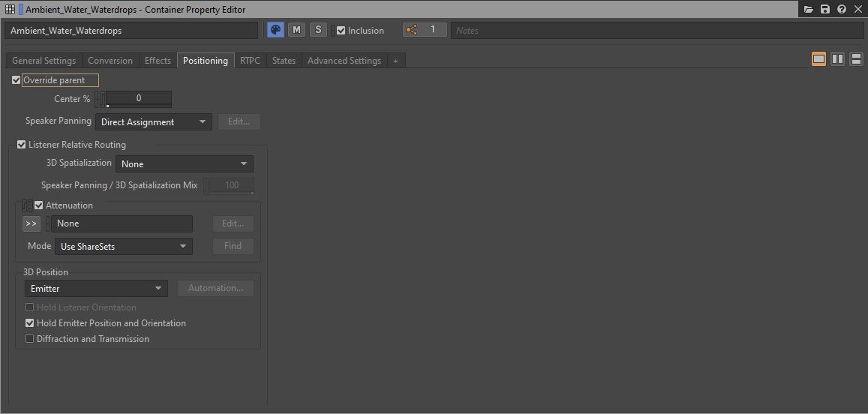Viewport: 868px width, 414px height.
Task: Click the Speaker Panning Edit... button
Action: click(239, 121)
